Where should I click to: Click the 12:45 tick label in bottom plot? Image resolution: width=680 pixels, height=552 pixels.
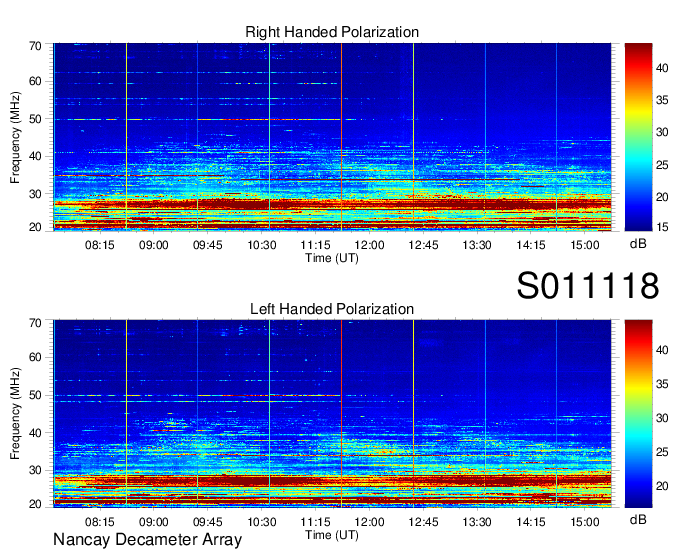(423, 522)
